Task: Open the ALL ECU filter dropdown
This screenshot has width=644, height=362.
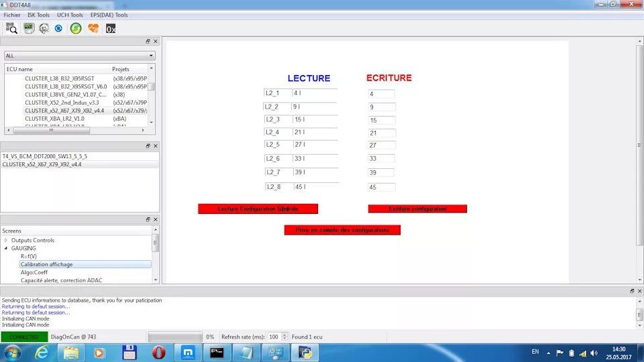Action: (x=79, y=56)
